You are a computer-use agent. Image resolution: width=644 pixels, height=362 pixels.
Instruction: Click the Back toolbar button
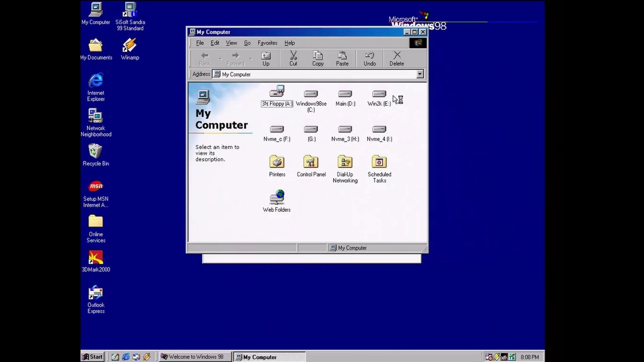pos(205,58)
